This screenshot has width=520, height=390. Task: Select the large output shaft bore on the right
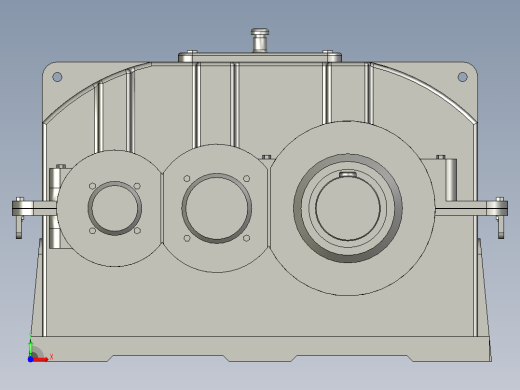pyautogui.click(x=348, y=208)
